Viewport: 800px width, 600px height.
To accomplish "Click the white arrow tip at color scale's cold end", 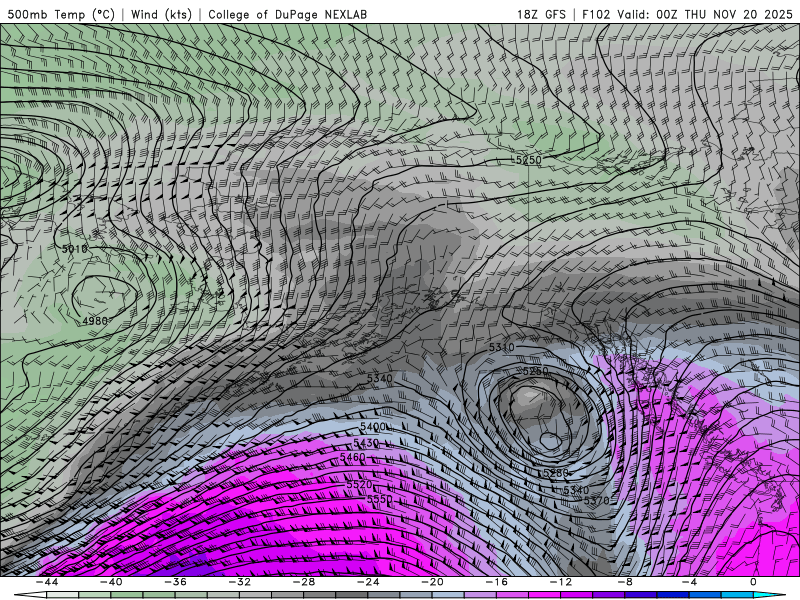I will click(30, 595).
